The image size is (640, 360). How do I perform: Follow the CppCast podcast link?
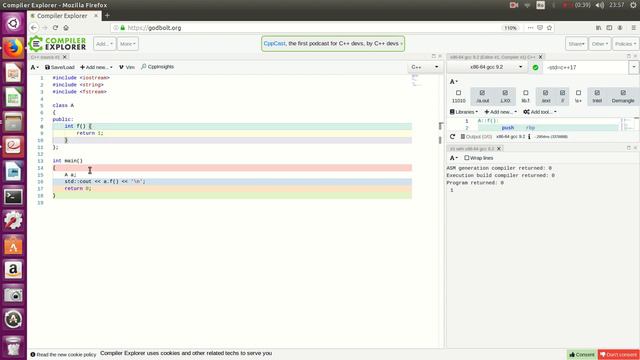[x=274, y=43]
